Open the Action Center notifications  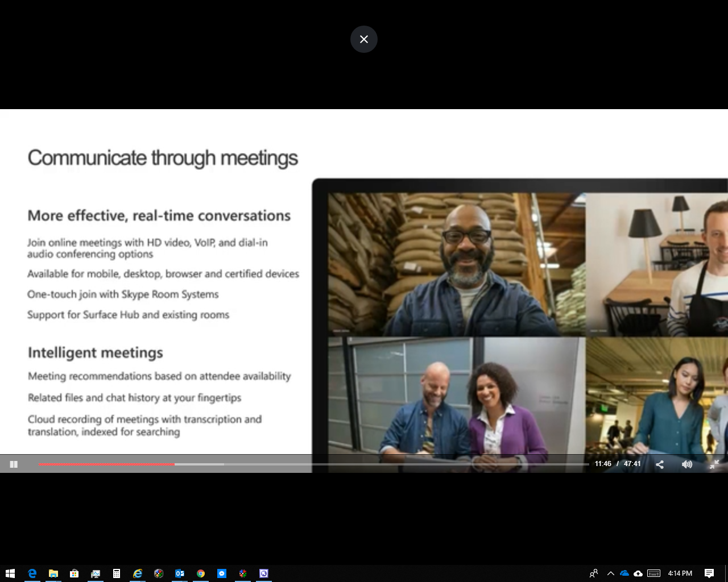[x=709, y=573]
